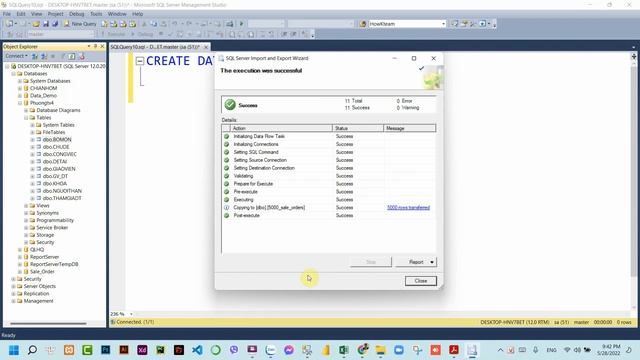Click the Refresh icon in Object Explorer toolbar
640x360 pixels.
click(72, 56)
